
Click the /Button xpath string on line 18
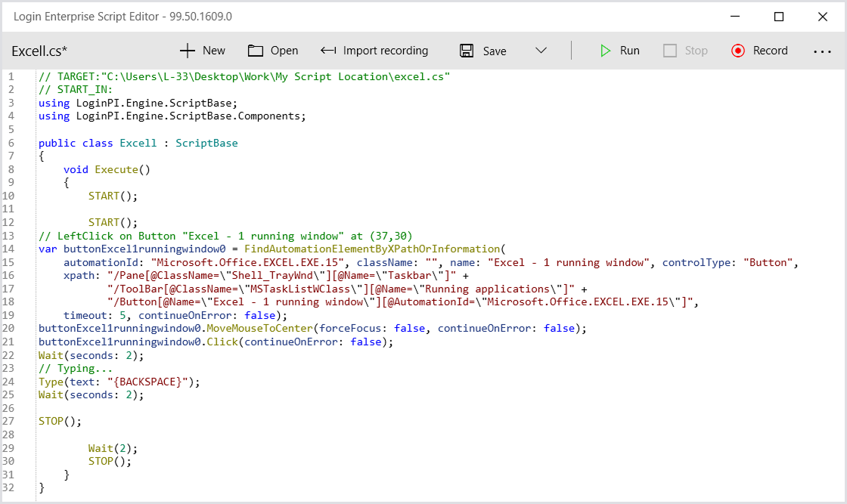point(400,301)
